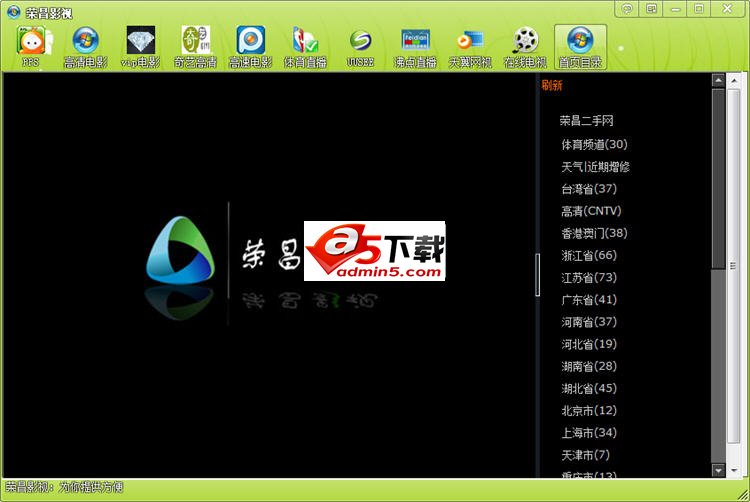Click inner channel list scrollbar down arrow
Image resolution: width=750 pixels, height=502 pixels.
[x=718, y=470]
